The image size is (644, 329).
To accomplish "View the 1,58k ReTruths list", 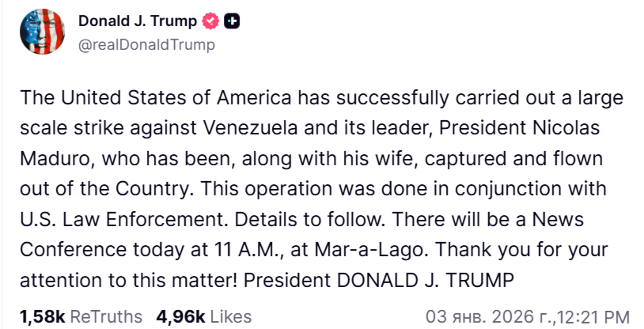I will pyautogui.click(x=81, y=316).
